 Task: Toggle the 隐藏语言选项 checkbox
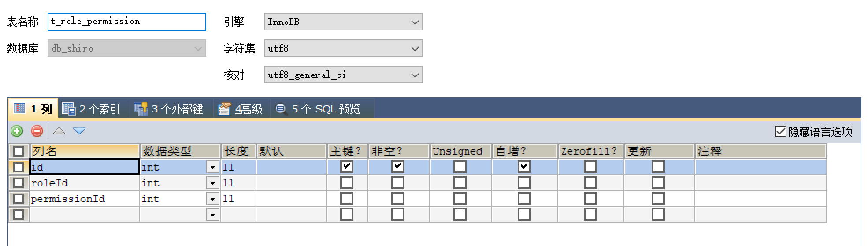(x=780, y=131)
